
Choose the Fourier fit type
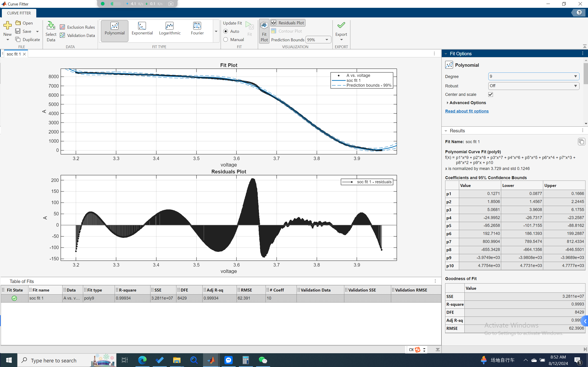pyautogui.click(x=197, y=29)
